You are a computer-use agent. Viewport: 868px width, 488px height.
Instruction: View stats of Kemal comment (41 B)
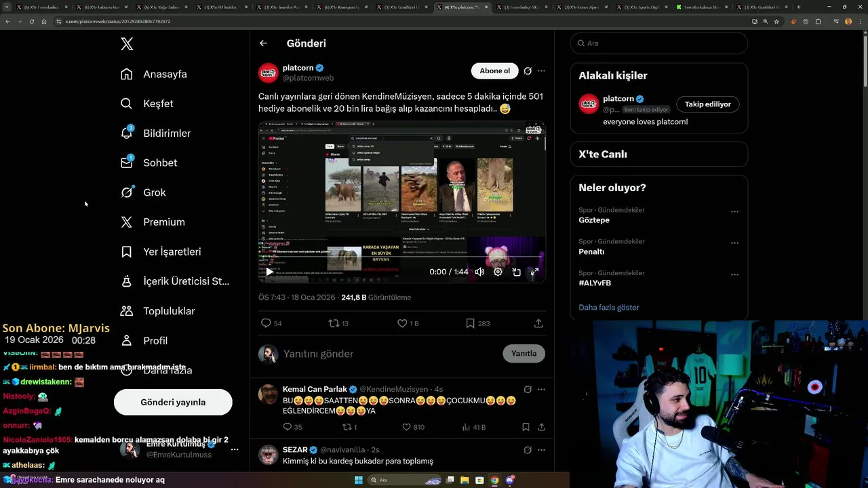[x=473, y=427]
